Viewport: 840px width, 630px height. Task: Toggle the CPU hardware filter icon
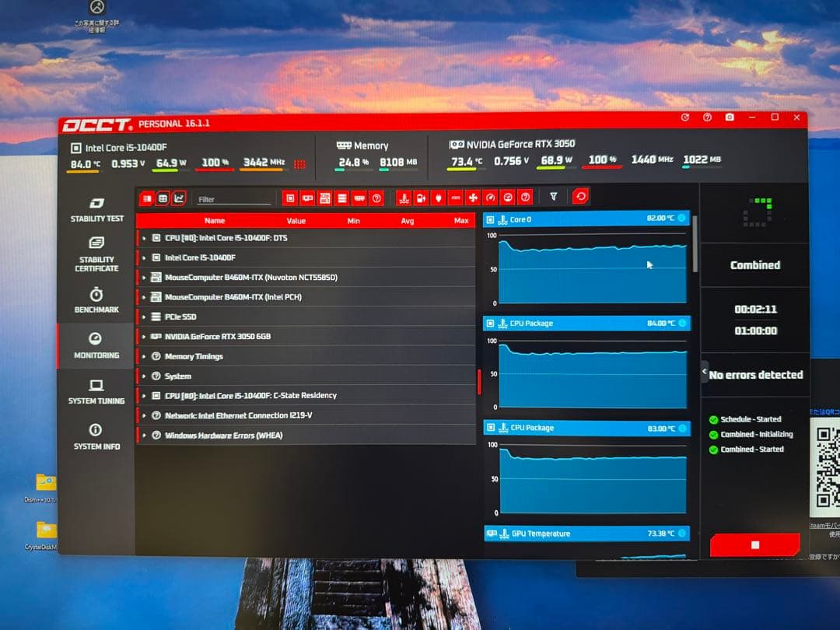tap(290, 198)
